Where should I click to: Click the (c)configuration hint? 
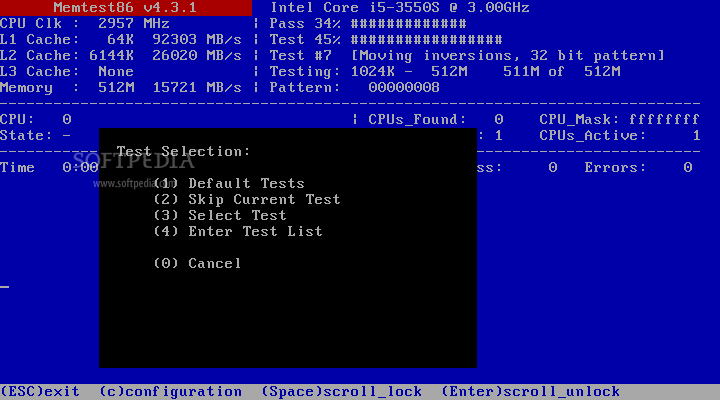(170, 392)
